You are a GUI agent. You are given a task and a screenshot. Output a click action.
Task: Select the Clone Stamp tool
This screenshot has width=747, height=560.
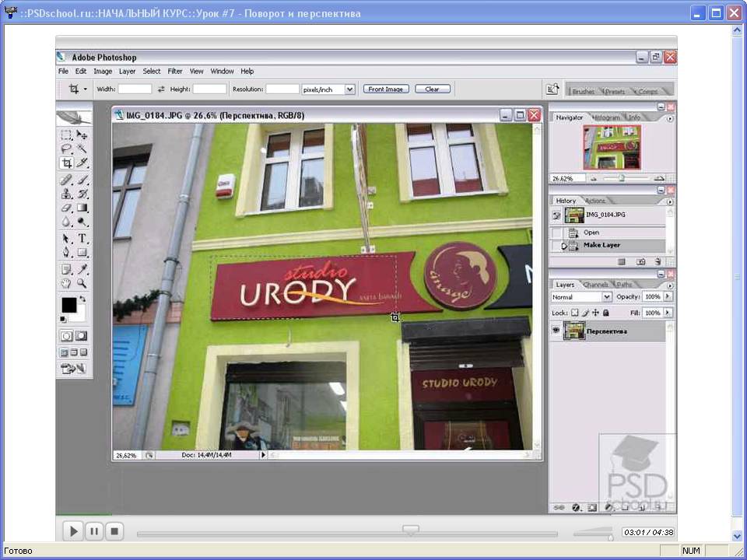(x=67, y=194)
